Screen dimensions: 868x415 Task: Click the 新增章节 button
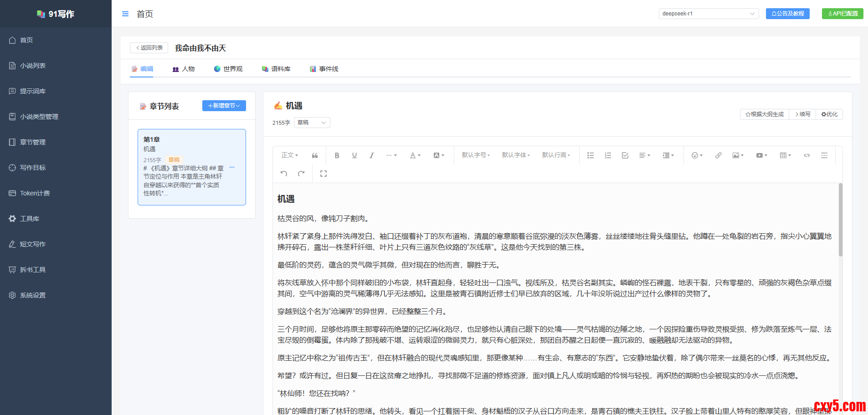[x=224, y=106]
